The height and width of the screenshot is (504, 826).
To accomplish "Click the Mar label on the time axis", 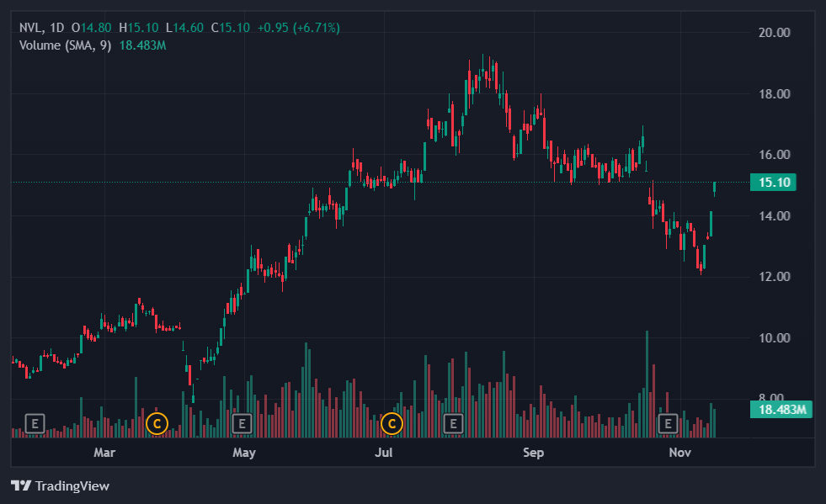I will pos(104,453).
